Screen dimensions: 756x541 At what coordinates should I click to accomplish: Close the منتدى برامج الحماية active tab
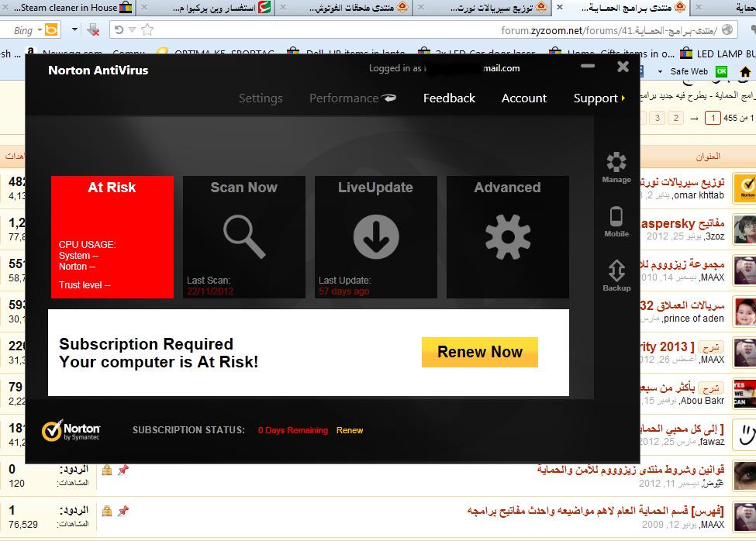point(560,7)
